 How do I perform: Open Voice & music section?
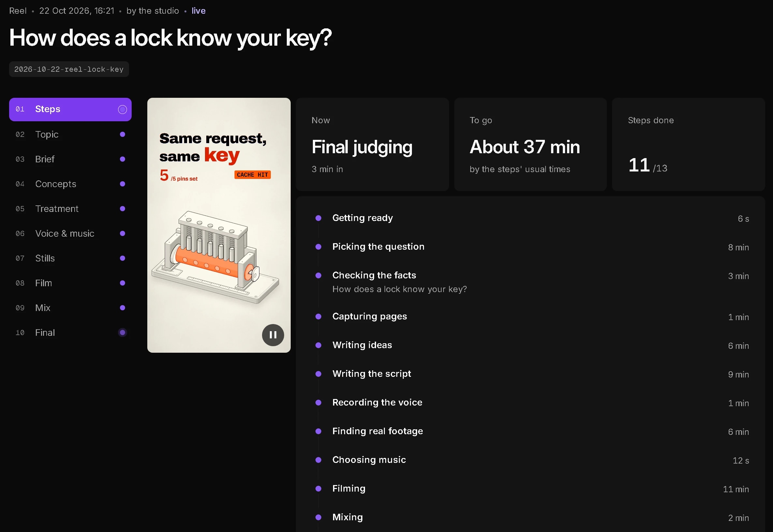[x=70, y=233]
